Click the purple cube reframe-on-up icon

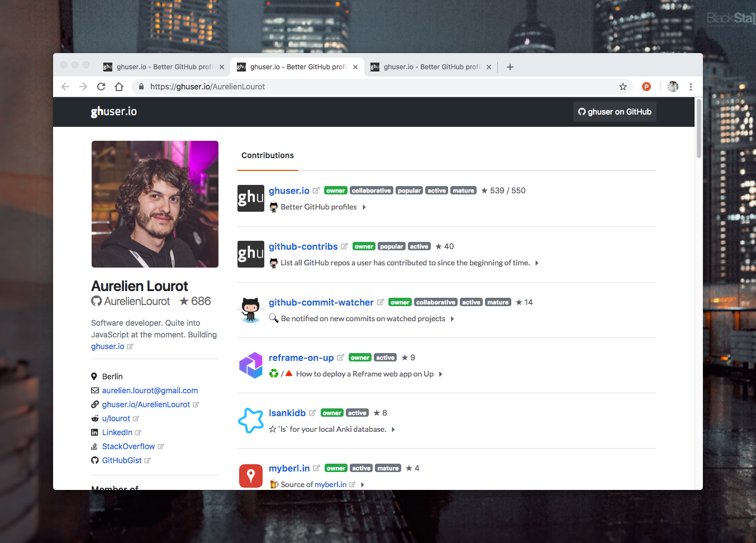(x=251, y=365)
